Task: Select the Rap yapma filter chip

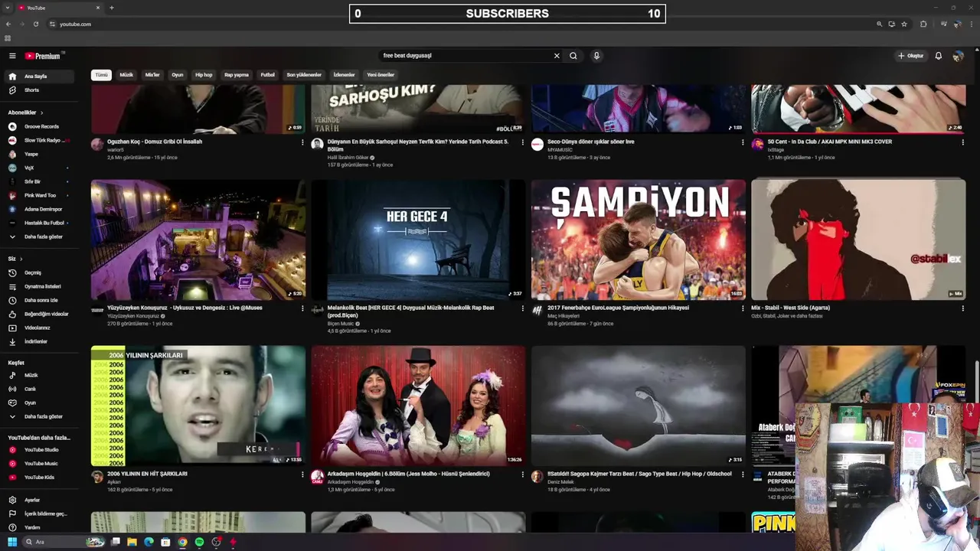Action: pos(237,75)
